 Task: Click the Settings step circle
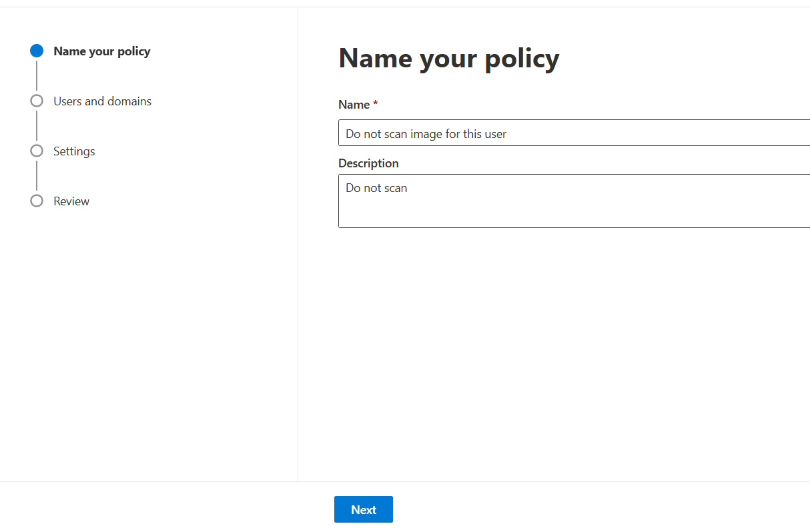tap(37, 151)
